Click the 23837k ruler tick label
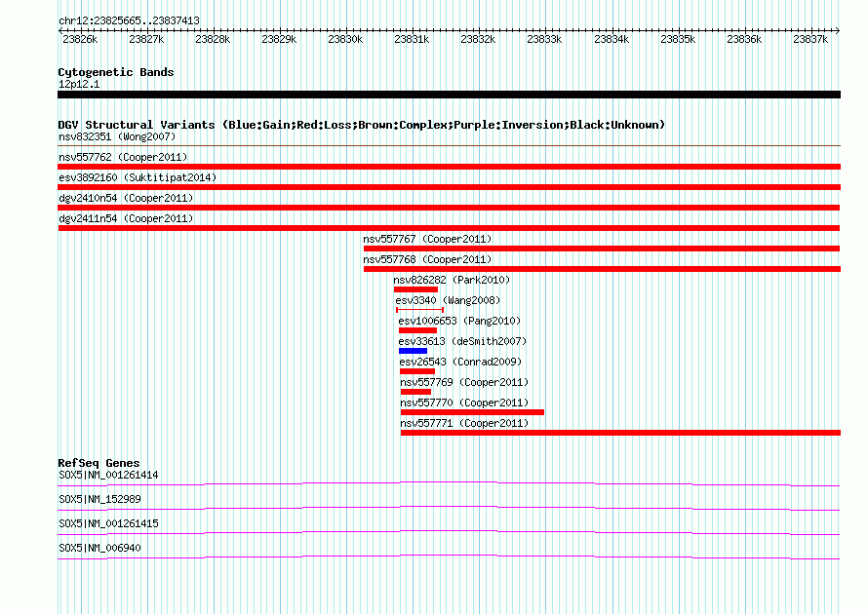Screen dimensions: 868x614 (x=810, y=39)
